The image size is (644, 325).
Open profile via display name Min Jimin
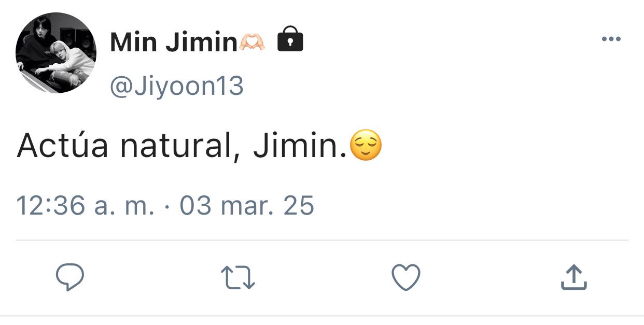click(x=173, y=42)
